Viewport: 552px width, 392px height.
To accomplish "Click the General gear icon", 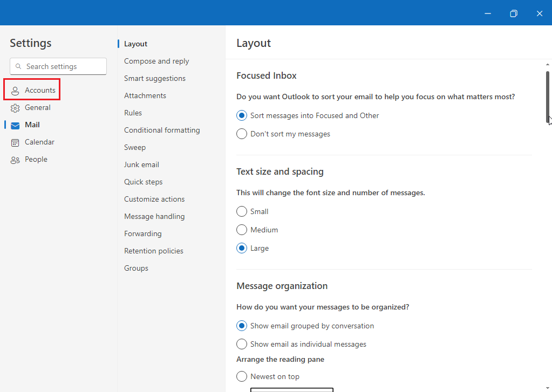I will tap(15, 108).
